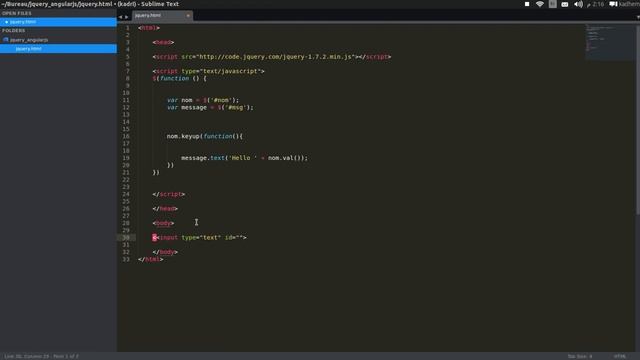640x360 pixels.
Task: Click the grey highlighted tray indicator
Action: pos(552,4)
